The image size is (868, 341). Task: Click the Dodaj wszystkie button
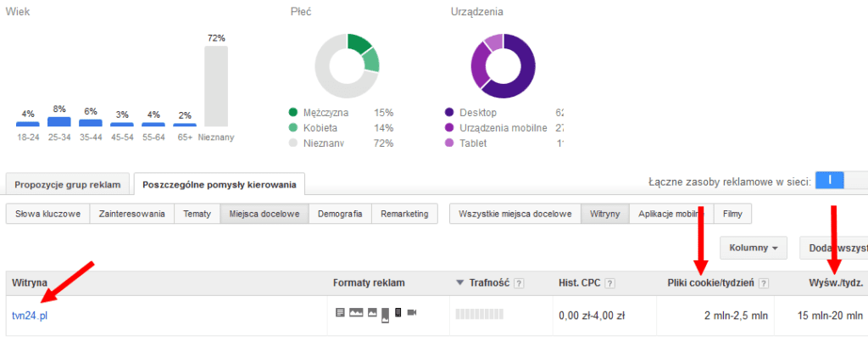coord(834,248)
